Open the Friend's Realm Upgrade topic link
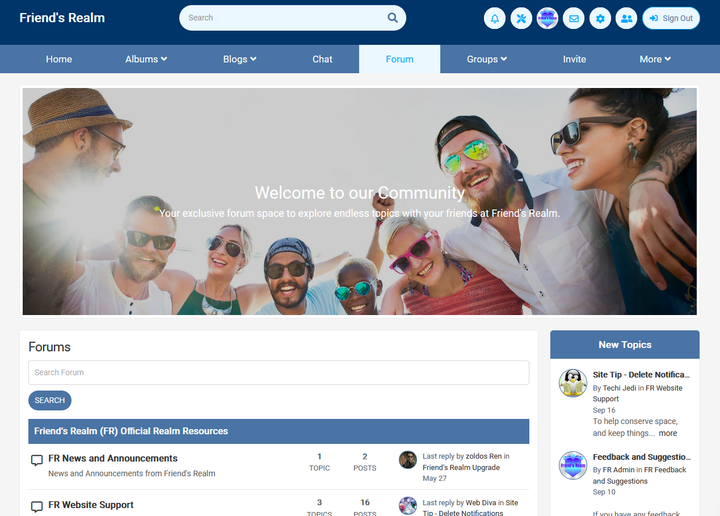 pyautogui.click(x=461, y=467)
